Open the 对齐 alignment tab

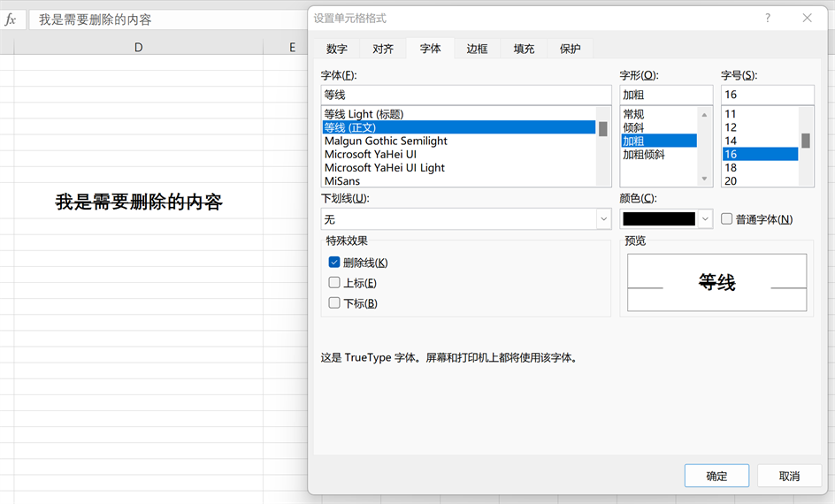point(383,50)
